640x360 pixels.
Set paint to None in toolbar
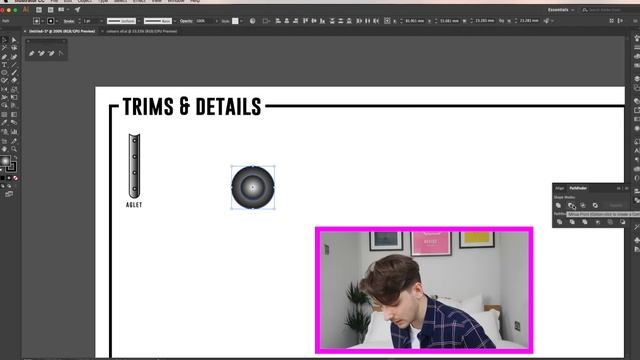pyautogui.click(x=16, y=178)
